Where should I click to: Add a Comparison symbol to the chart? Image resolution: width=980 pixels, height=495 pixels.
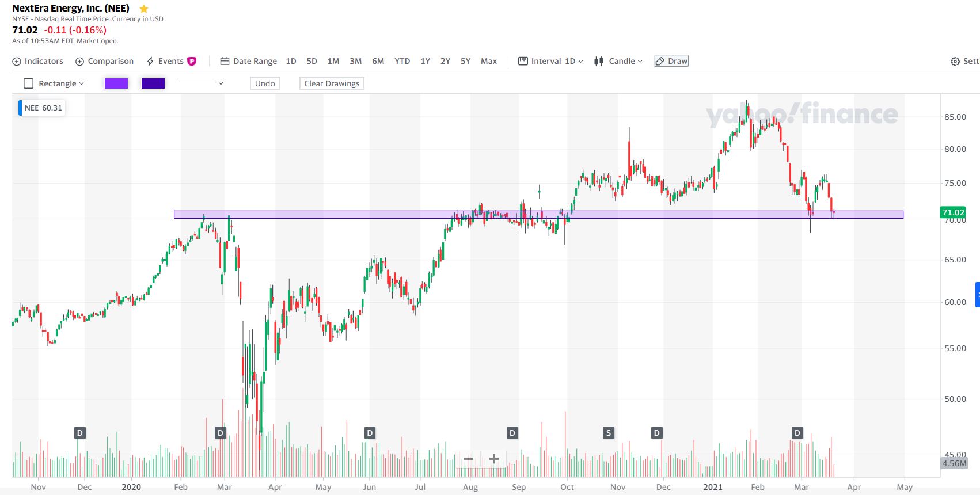105,61
